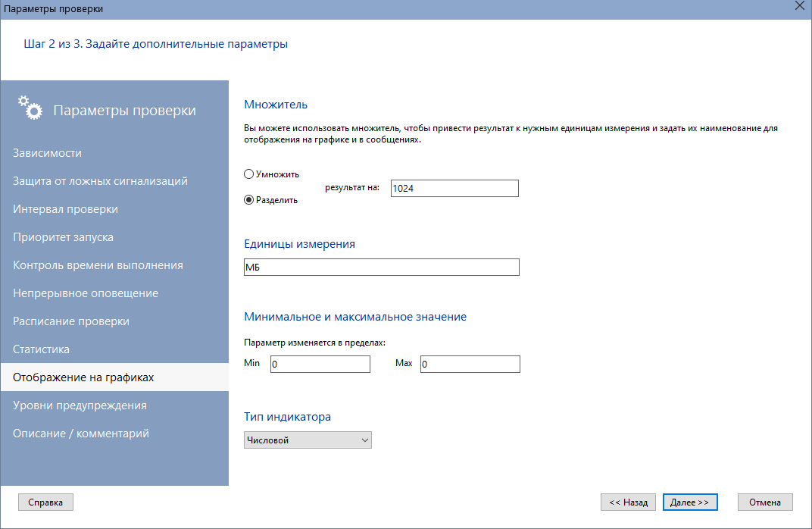Viewport: 812px width, 529px height.
Task: Click the результат на: label
Action: click(x=352, y=187)
